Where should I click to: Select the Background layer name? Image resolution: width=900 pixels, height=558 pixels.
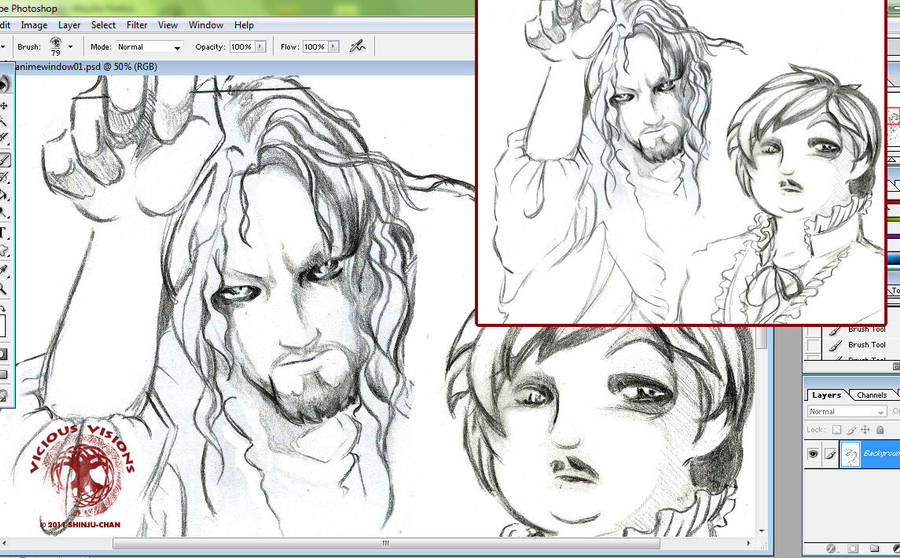pyautogui.click(x=880, y=454)
